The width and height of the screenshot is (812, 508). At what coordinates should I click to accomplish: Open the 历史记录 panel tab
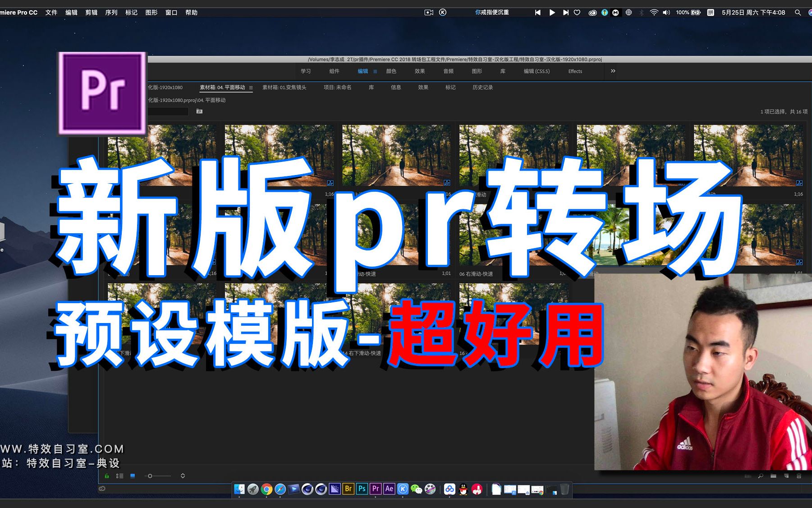482,88
